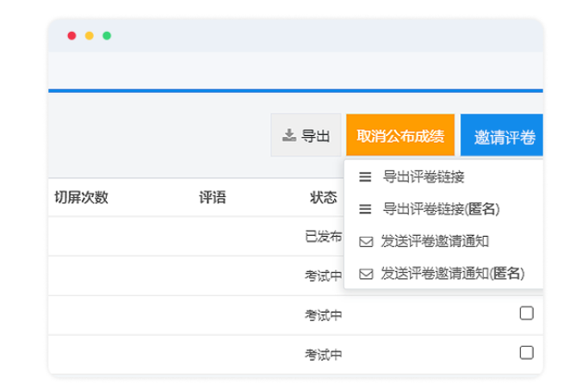Click the 状态 column header
The width and height of the screenshot is (588, 390).
(323, 197)
